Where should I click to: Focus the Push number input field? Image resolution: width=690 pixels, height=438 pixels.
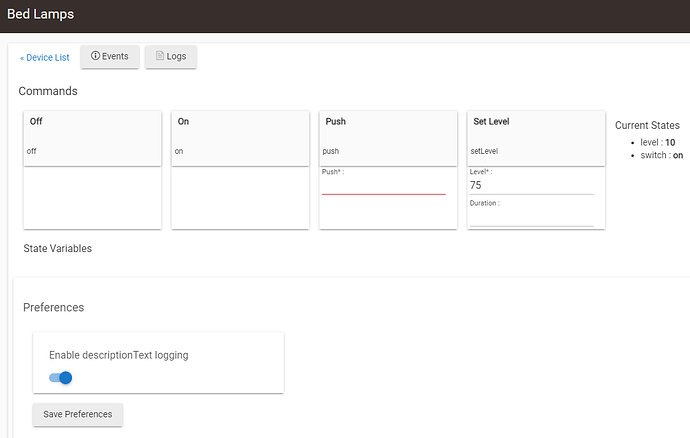pos(384,186)
